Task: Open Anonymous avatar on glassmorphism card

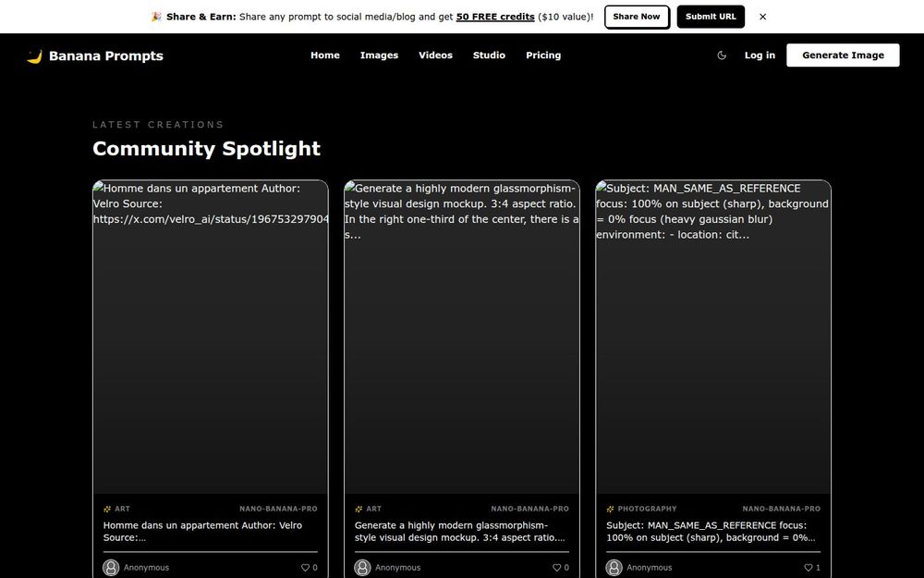Action: point(362,568)
